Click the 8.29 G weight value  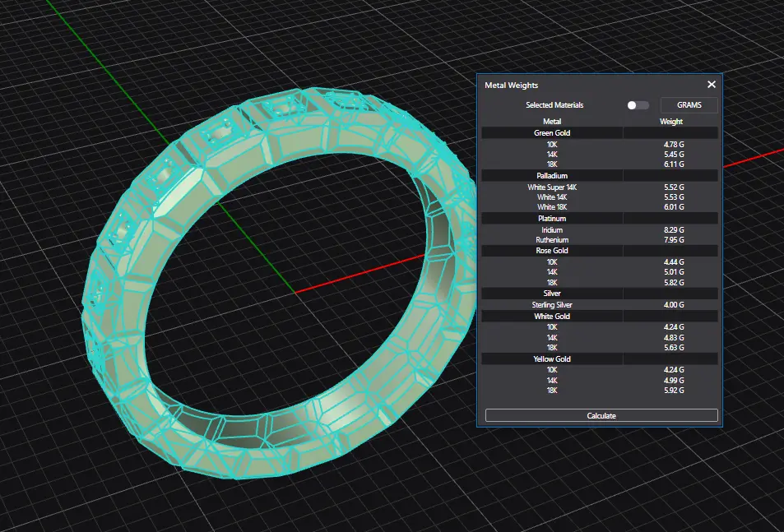coord(674,230)
